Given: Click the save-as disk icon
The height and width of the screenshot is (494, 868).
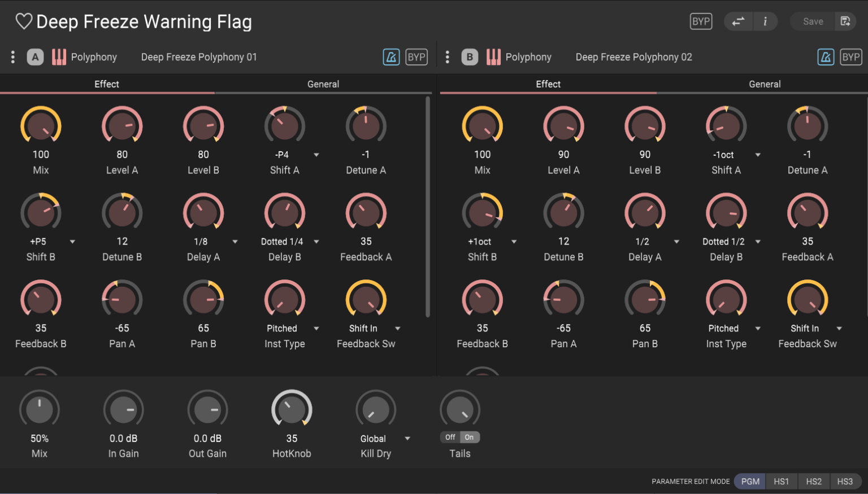Looking at the screenshot, I should pyautogui.click(x=845, y=21).
